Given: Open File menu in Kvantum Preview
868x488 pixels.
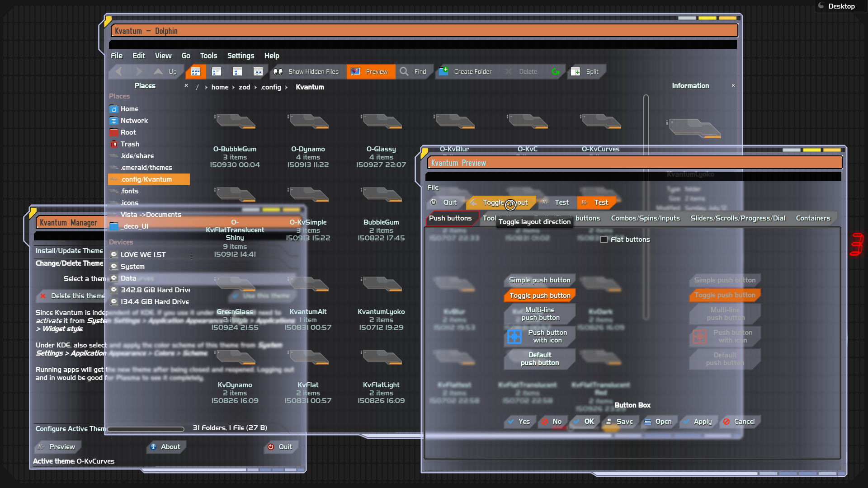Looking at the screenshot, I should point(433,188).
